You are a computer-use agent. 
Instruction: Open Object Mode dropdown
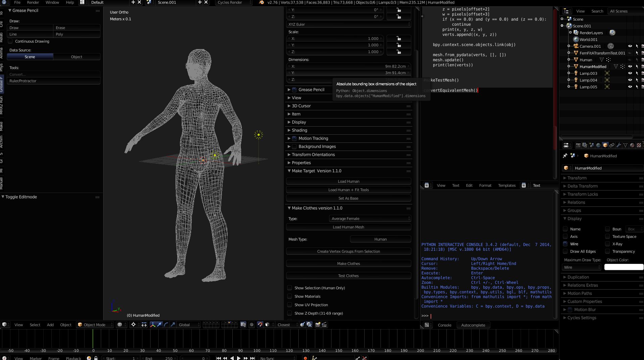point(95,324)
